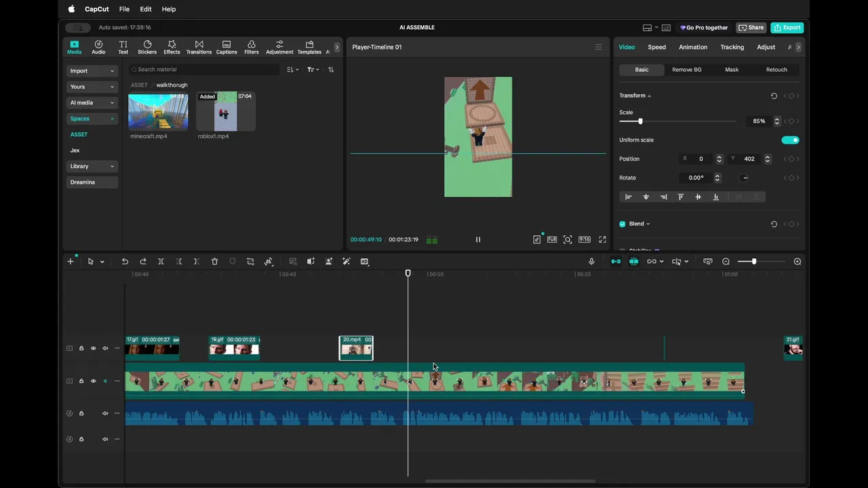The width and height of the screenshot is (868, 488).
Task: Click the fullscreen preview icon
Action: pyautogui.click(x=602, y=239)
